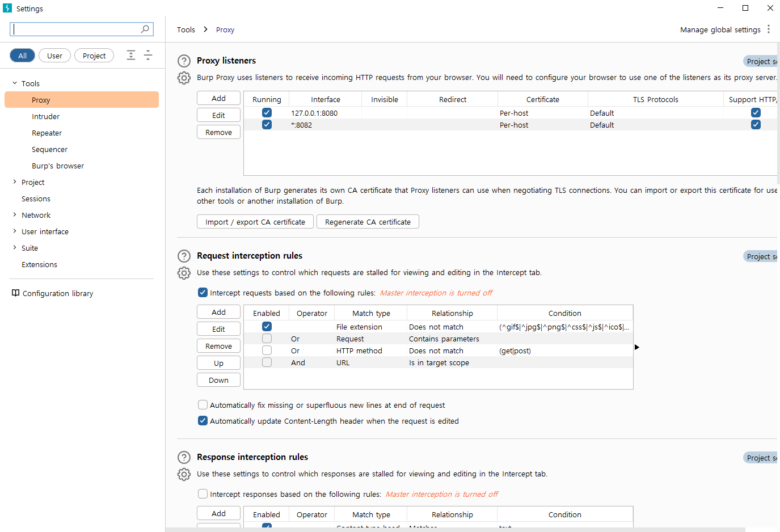The image size is (780, 532).
Task: Open help for Proxy listeners
Action: point(184,61)
